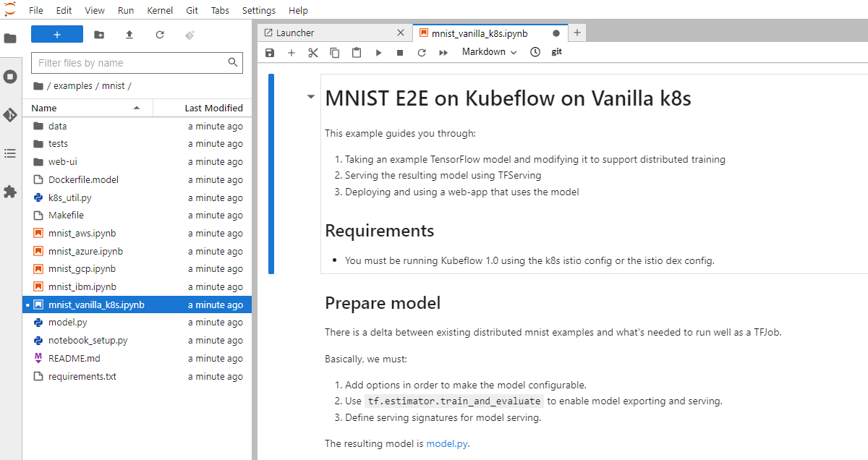Viewport: 868px width, 460px height.
Task: Select requirements.txt file
Action: [137, 376]
